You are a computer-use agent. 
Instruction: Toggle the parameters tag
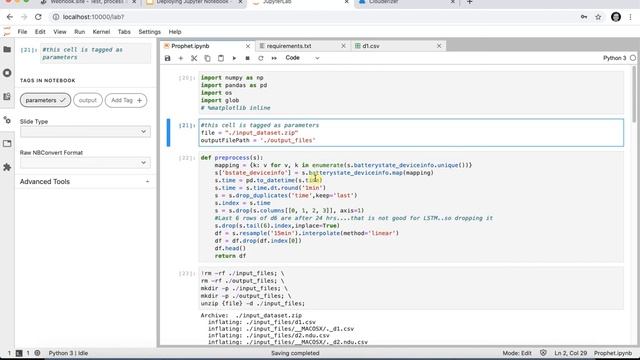coord(45,100)
